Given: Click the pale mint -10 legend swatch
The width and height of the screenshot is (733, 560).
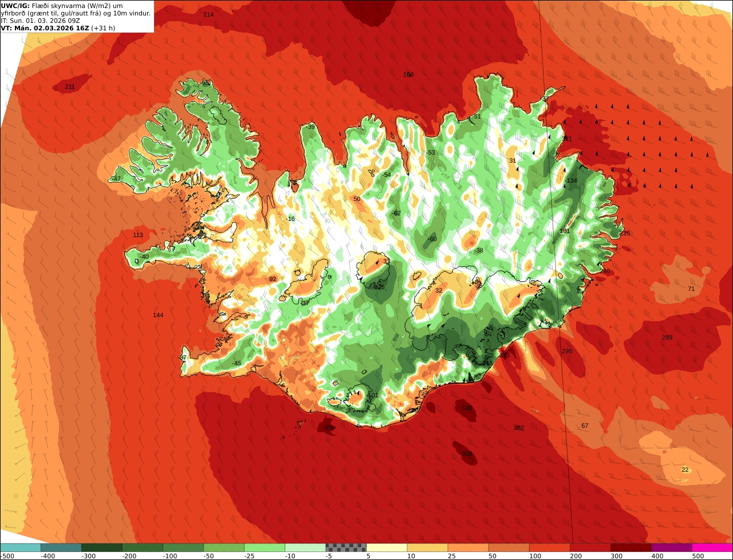Looking at the screenshot, I should tap(305, 547).
